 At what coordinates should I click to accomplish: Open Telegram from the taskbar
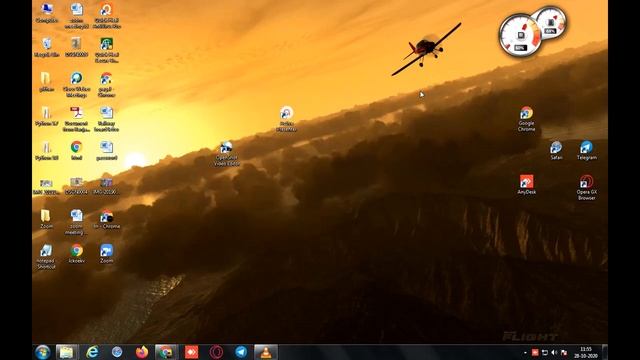[241, 352]
